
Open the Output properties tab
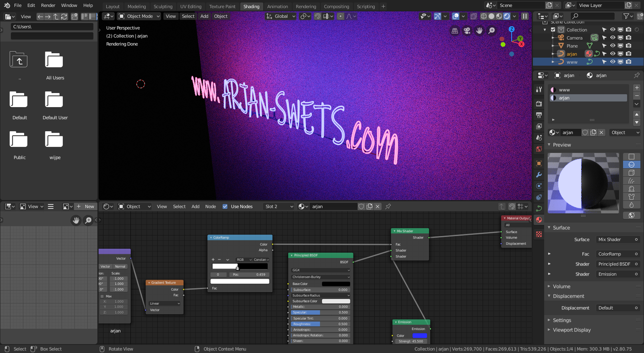pyautogui.click(x=539, y=115)
